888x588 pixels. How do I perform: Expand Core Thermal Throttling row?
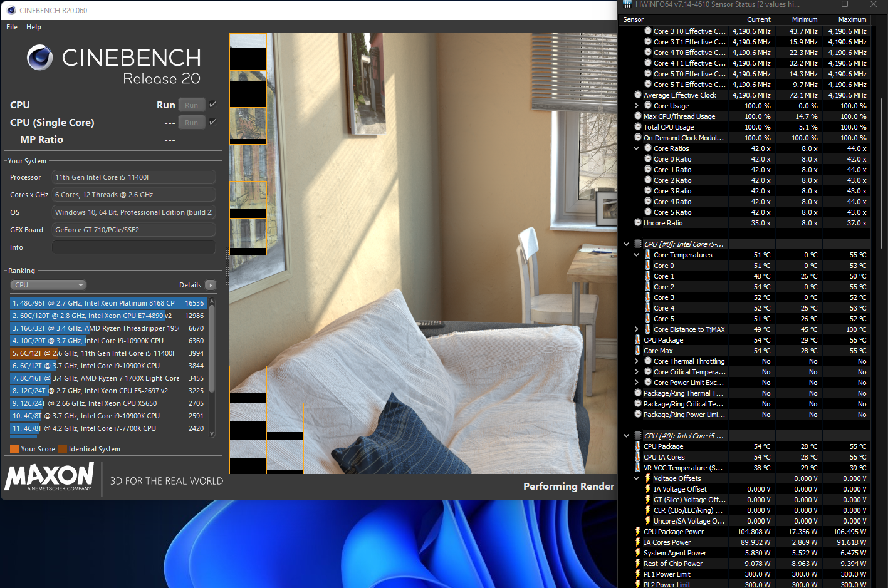[x=637, y=361]
